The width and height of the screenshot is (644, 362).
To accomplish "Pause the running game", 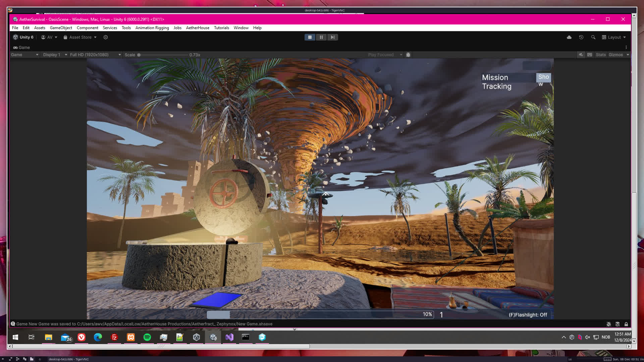I will 321,37.
